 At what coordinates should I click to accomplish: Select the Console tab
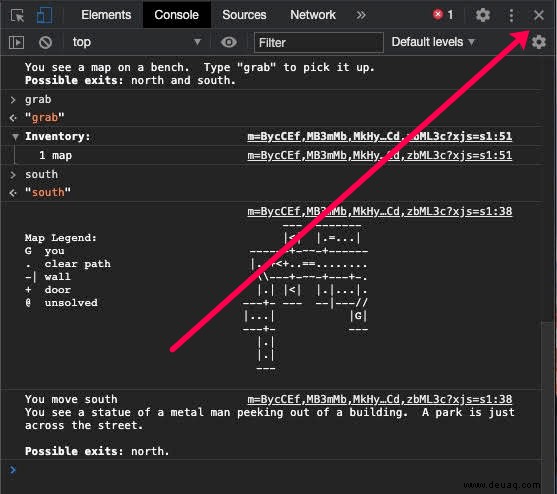pos(176,15)
